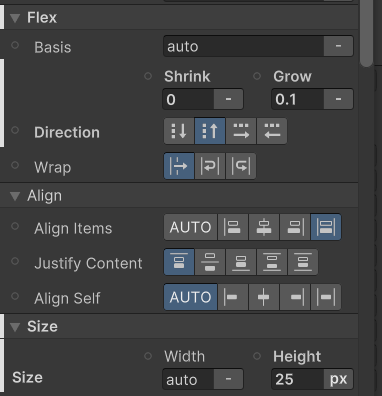Screen dimensions: 382x396
Task: Click the circle marker beside Basis
Action: point(15,45)
